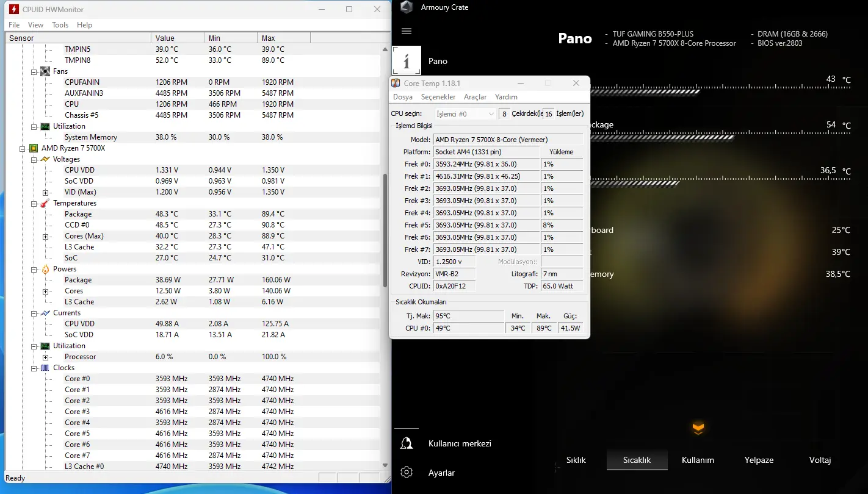Viewport: 868px width, 494px height.
Task: Collapse the AMD Ryzen 7 5700X node
Action: click(23, 148)
